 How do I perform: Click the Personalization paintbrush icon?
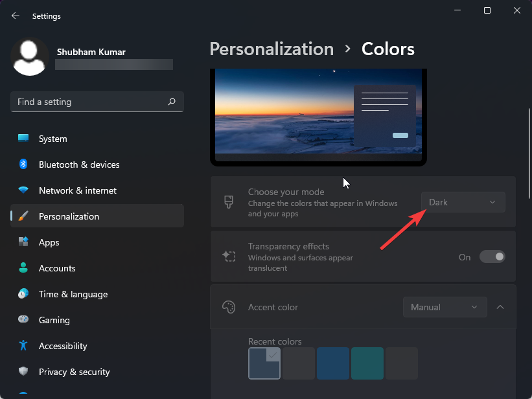click(23, 216)
